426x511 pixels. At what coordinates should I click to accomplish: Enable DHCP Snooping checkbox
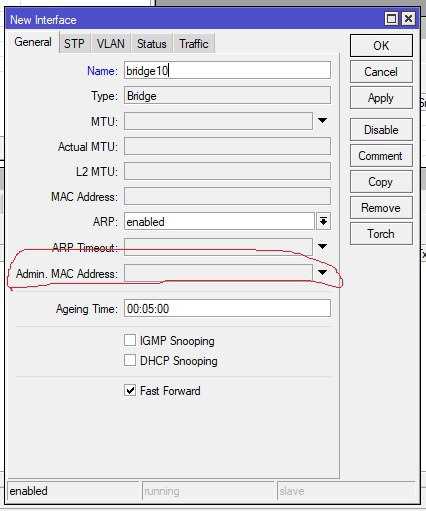pos(130,360)
